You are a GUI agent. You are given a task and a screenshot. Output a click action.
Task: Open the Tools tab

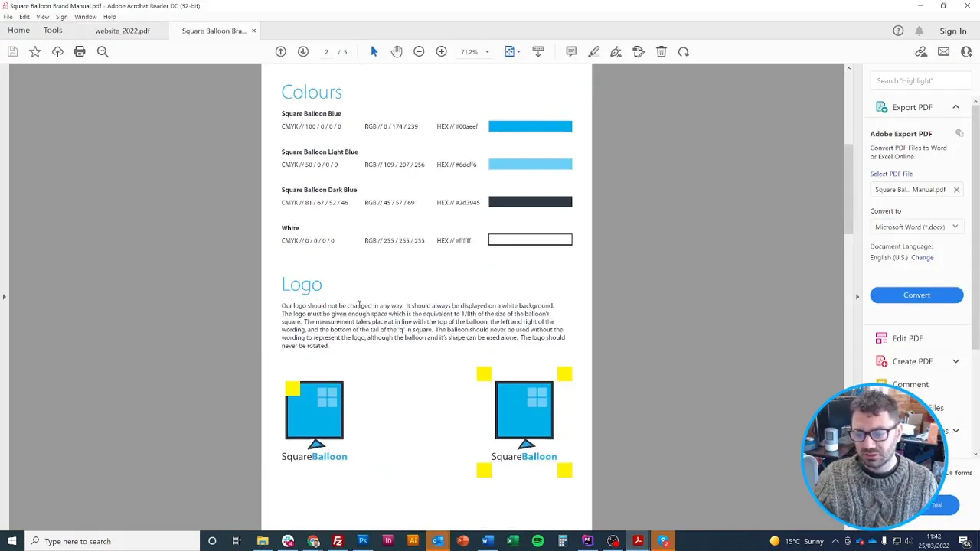[52, 30]
